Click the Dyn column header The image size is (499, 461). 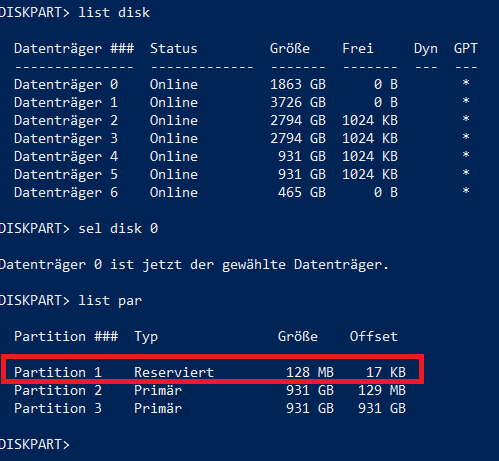(x=426, y=49)
